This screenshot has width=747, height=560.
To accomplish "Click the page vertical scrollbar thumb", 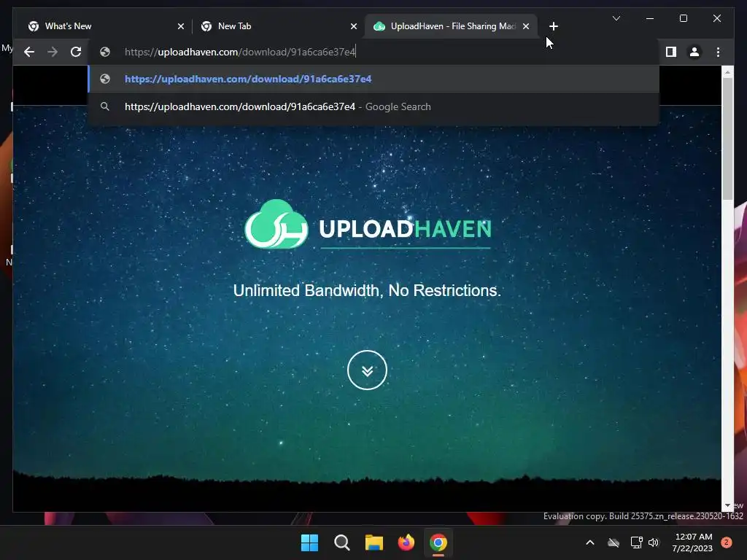I will tap(727, 138).
